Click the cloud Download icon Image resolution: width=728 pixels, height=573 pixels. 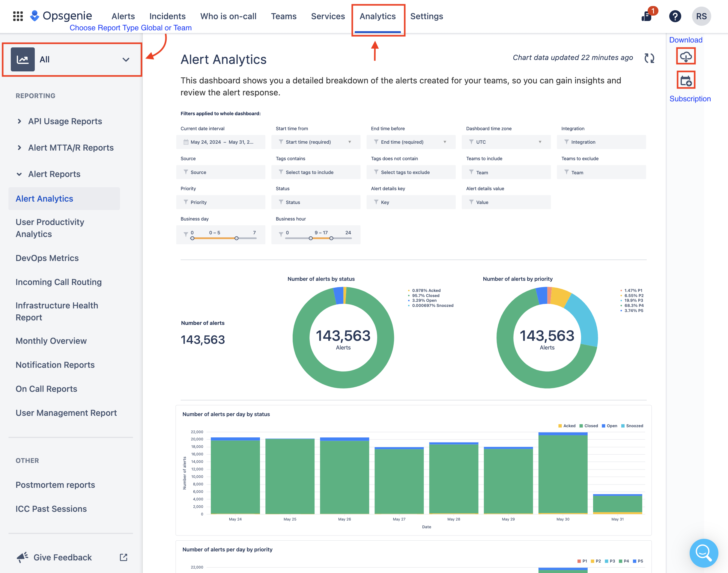click(x=686, y=56)
